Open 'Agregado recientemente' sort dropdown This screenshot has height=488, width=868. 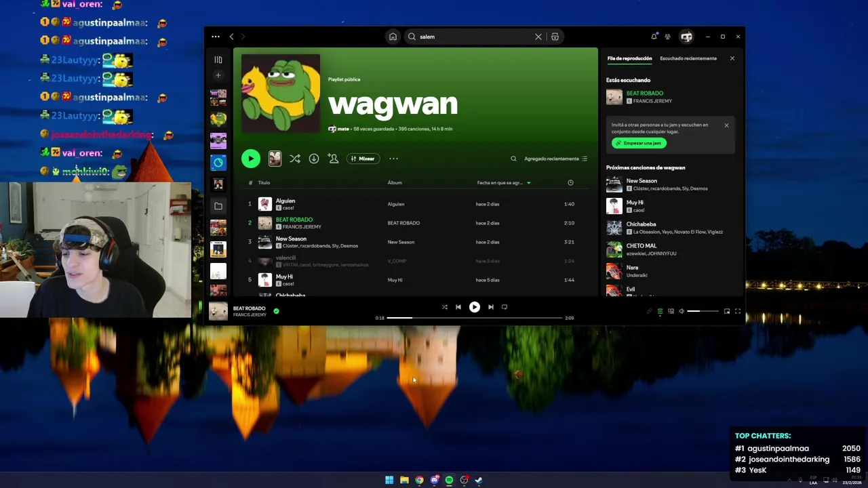point(555,159)
